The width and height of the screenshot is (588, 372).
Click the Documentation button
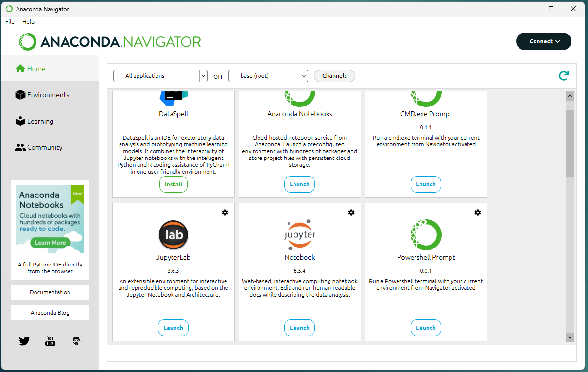50,292
